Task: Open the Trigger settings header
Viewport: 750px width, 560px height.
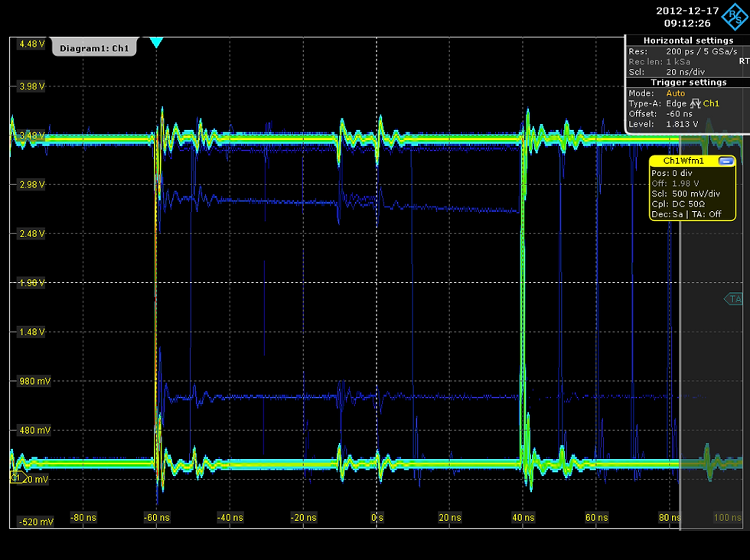Action: (x=688, y=83)
